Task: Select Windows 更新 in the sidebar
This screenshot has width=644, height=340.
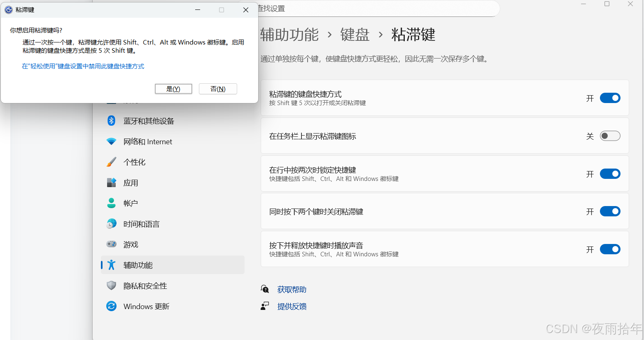Action: [173, 306]
